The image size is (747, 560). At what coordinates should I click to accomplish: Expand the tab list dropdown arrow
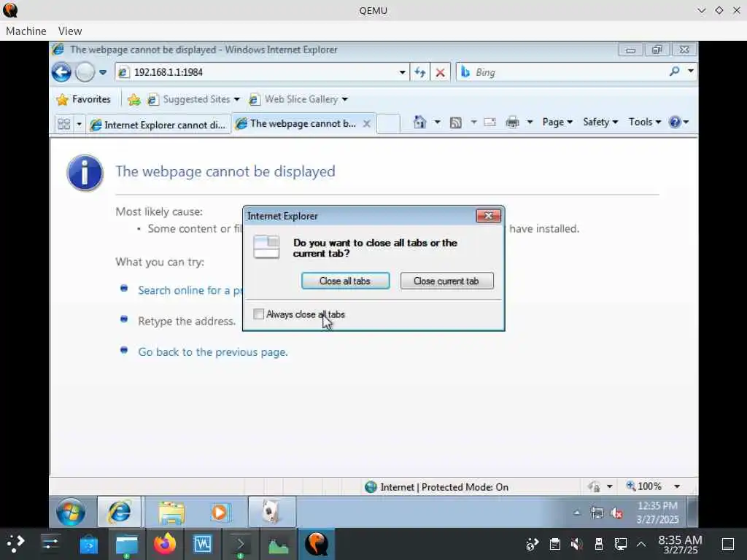coord(79,124)
